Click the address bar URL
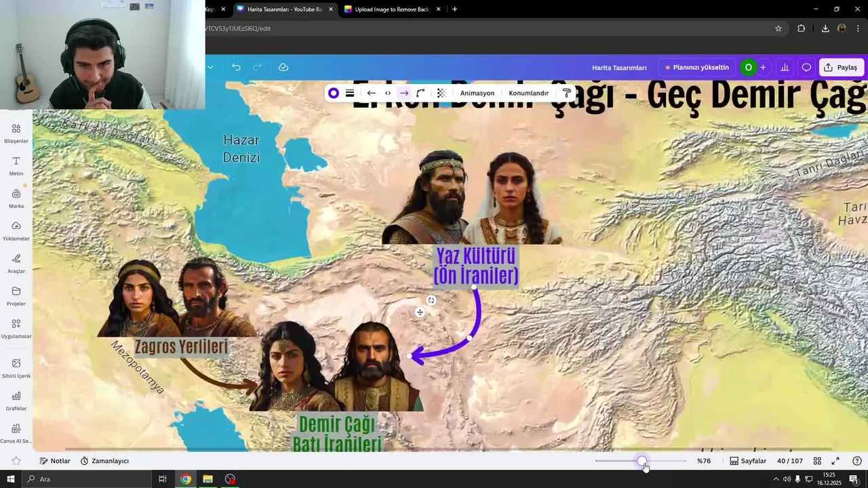The width and height of the screenshot is (868, 488). tap(239, 28)
